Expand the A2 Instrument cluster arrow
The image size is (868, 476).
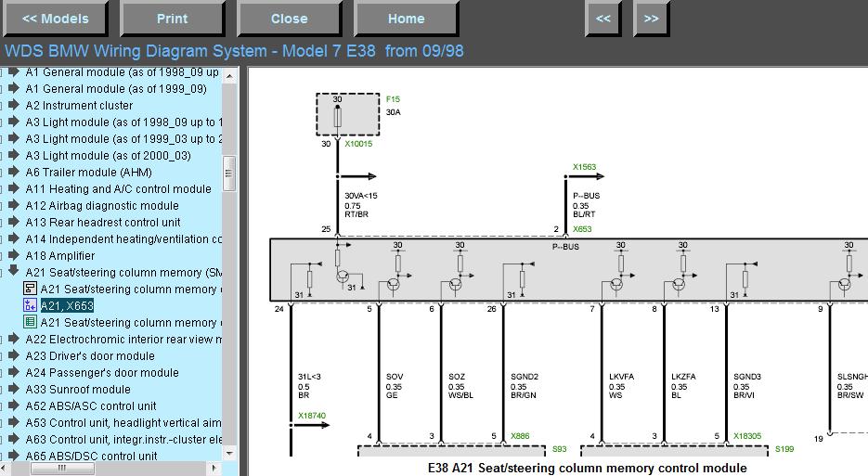coord(14,105)
